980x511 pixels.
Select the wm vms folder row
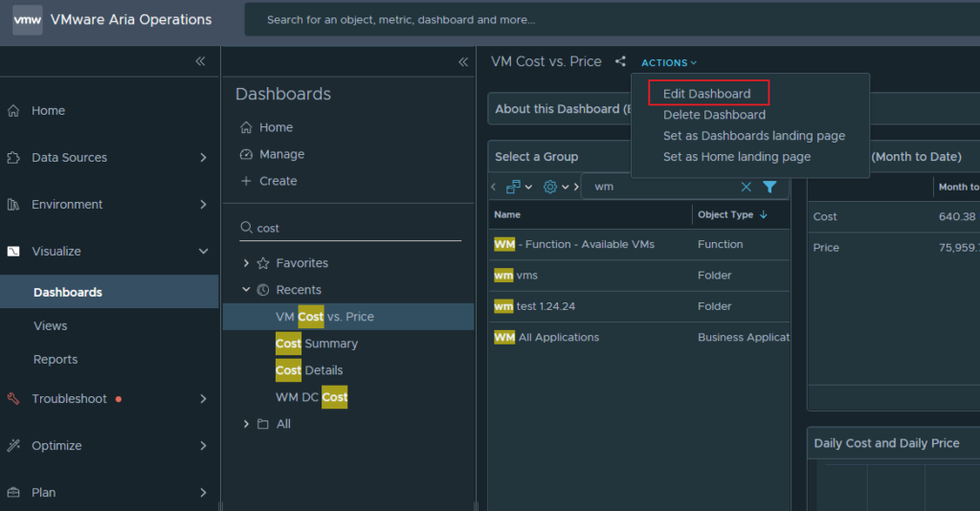click(x=639, y=276)
